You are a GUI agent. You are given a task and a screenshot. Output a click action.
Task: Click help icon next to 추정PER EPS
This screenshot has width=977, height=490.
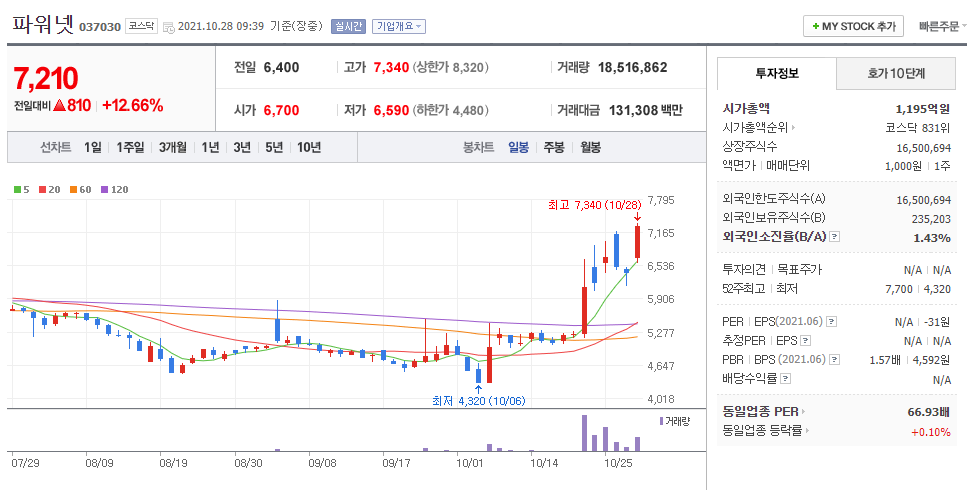point(806,340)
